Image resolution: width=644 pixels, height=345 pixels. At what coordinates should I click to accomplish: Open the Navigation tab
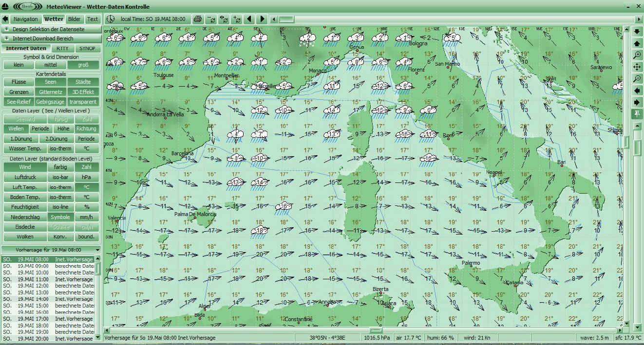tap(25, 19)
